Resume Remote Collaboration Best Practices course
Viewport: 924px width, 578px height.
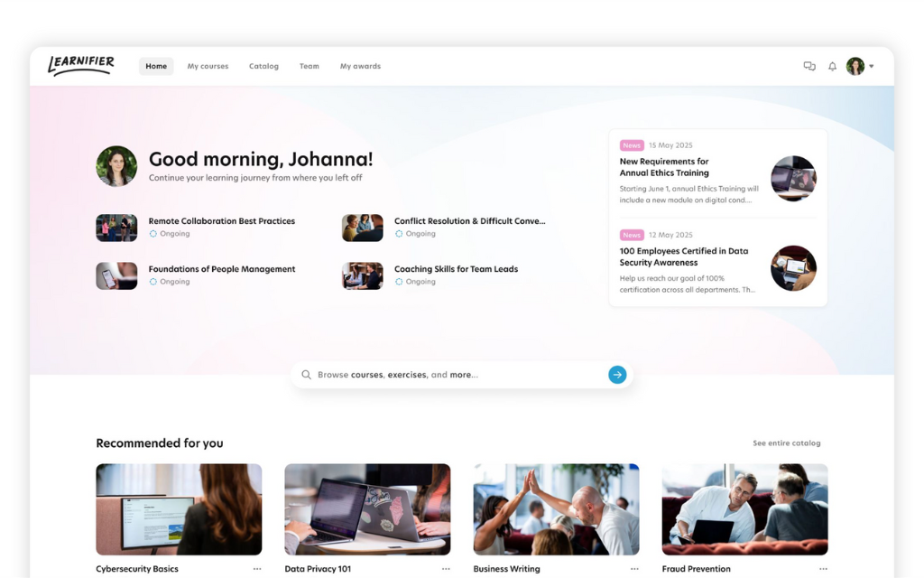[x=221, y=221]
